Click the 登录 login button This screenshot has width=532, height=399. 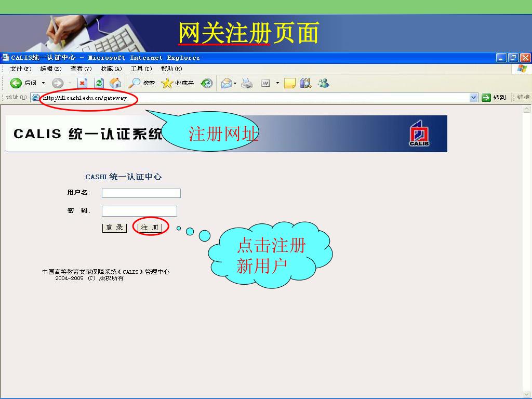point(114,228)
